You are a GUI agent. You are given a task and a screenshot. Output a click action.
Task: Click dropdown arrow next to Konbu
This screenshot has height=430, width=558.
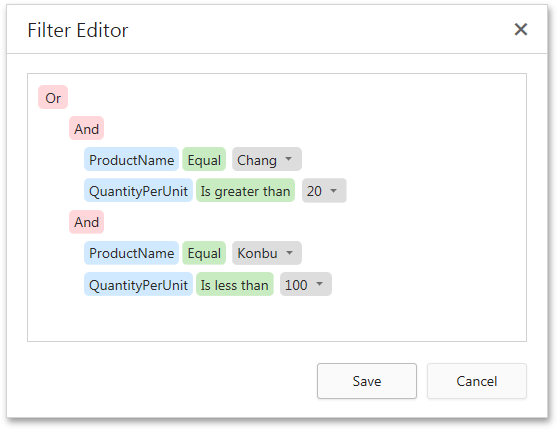(x=289, y=253)
